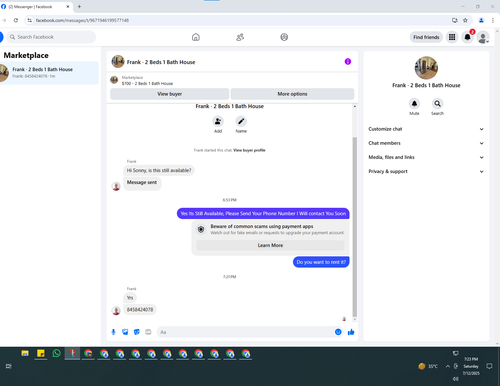Click the shield icon in scam warning

(x=201, y=229)
